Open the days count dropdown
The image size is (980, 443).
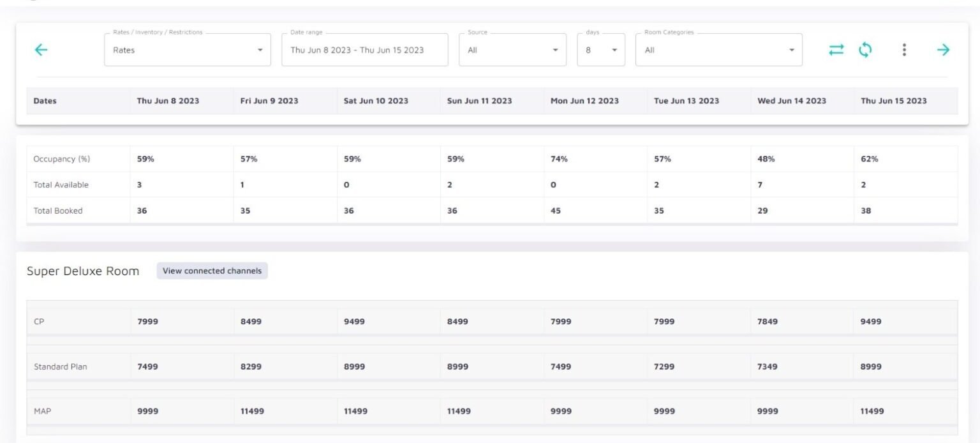click(x=601, y=50)
